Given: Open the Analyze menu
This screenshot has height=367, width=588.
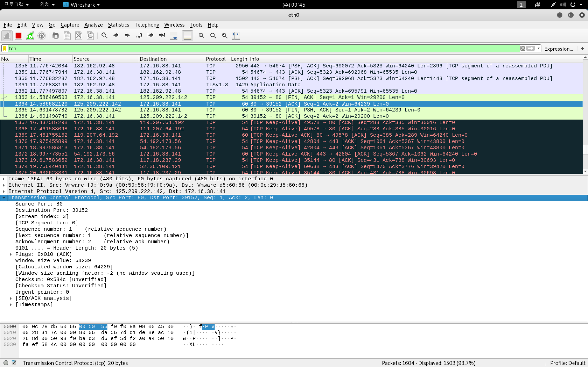Looking at the screenshot, I should click(x=93, y=25).
